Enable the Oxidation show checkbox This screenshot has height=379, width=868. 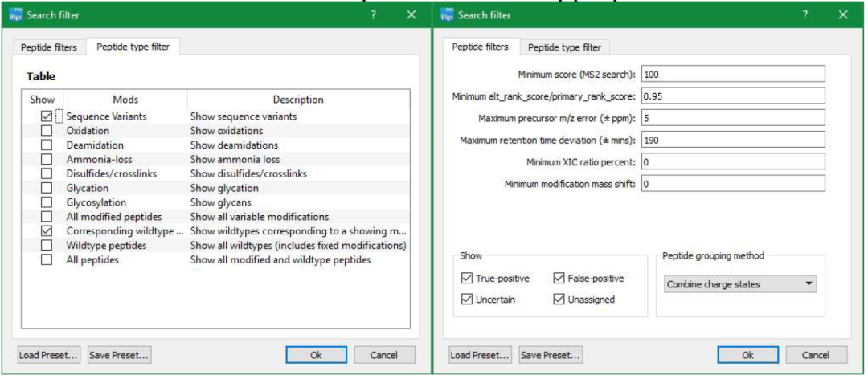(47, 131)
